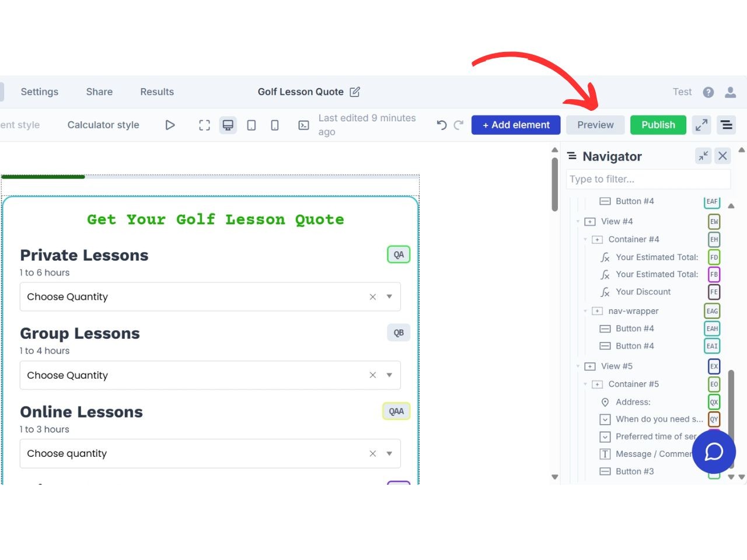Open the chat support bubble
The height and width of the screenshot is (560, 747).
(x=714, y=452)
